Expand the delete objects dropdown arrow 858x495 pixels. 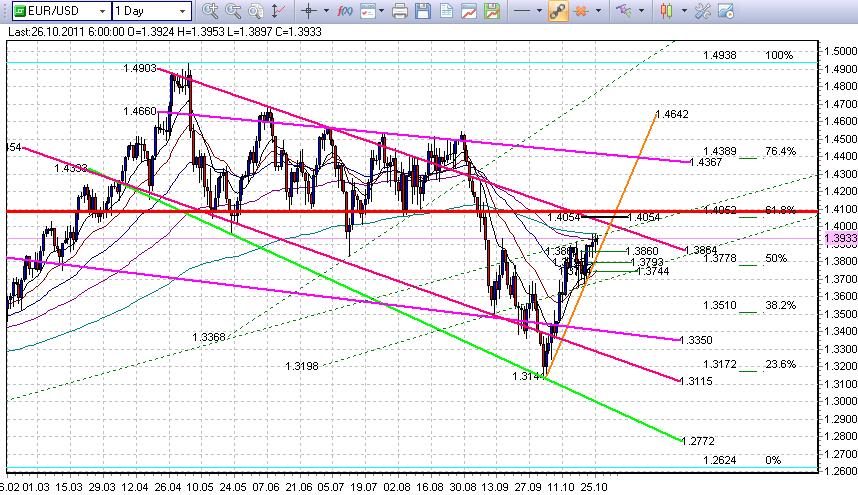pos(598,10)
